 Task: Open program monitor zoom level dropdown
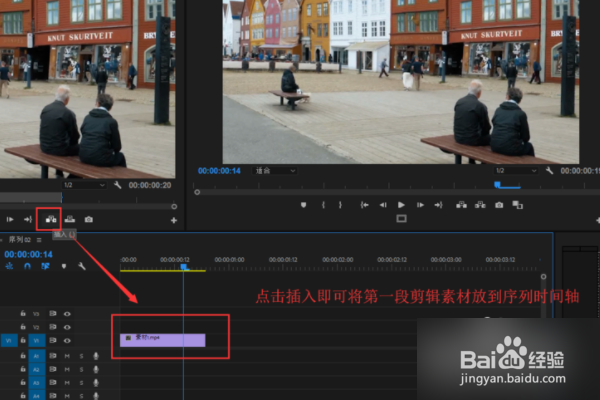(x=274, y=171)
